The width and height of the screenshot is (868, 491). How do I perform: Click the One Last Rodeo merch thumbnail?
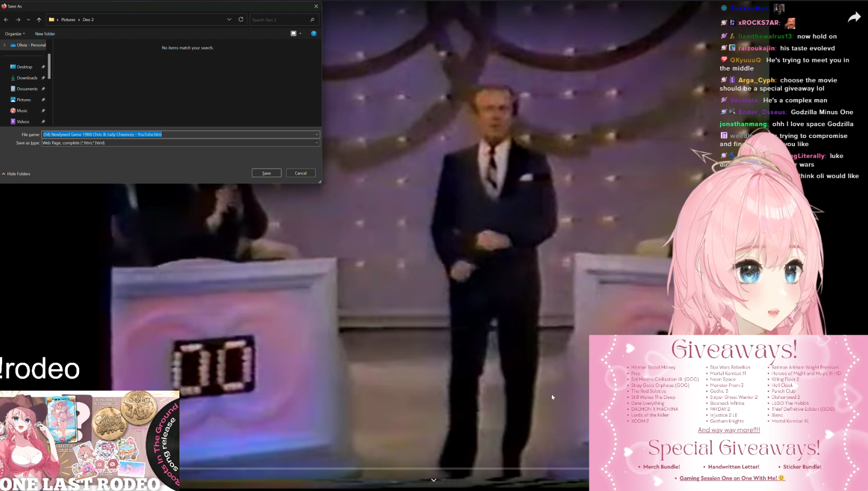click(x=89, y=441)
